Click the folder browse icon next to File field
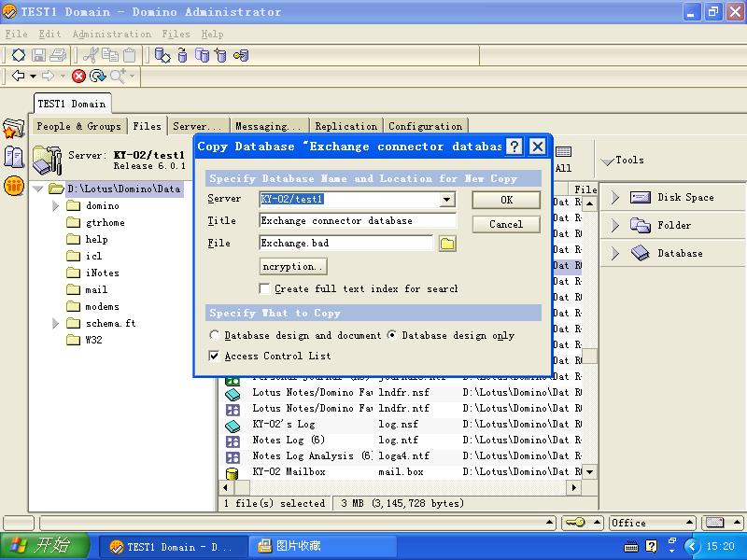 pos(447,244)
